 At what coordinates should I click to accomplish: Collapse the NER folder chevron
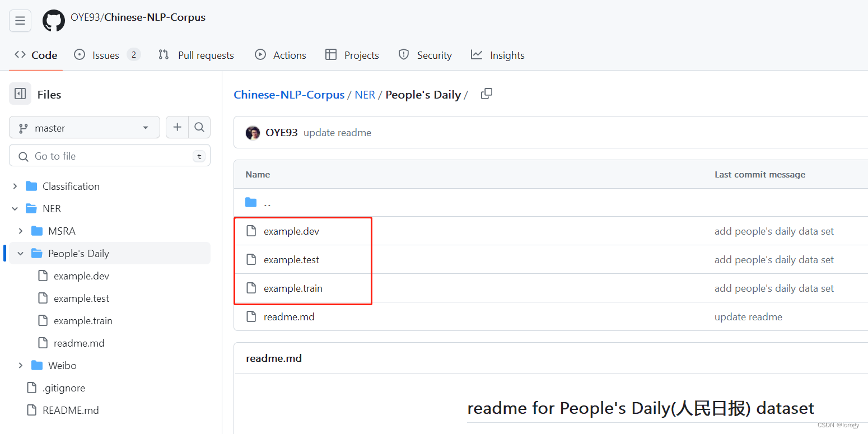point(15,208)
